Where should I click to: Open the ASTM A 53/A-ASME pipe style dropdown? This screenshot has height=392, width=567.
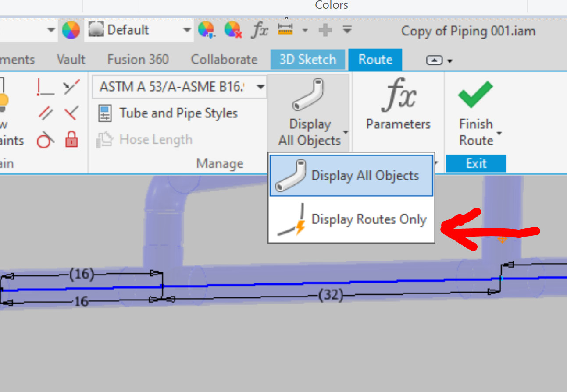[x=260, y=87]
